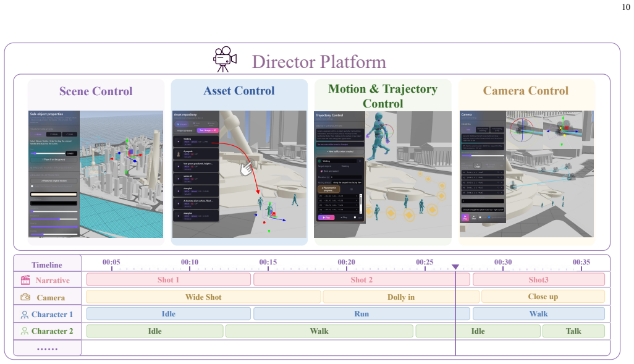Collapse the Walking trajectory card header
The image size is (634, 364).
[339, 161]
